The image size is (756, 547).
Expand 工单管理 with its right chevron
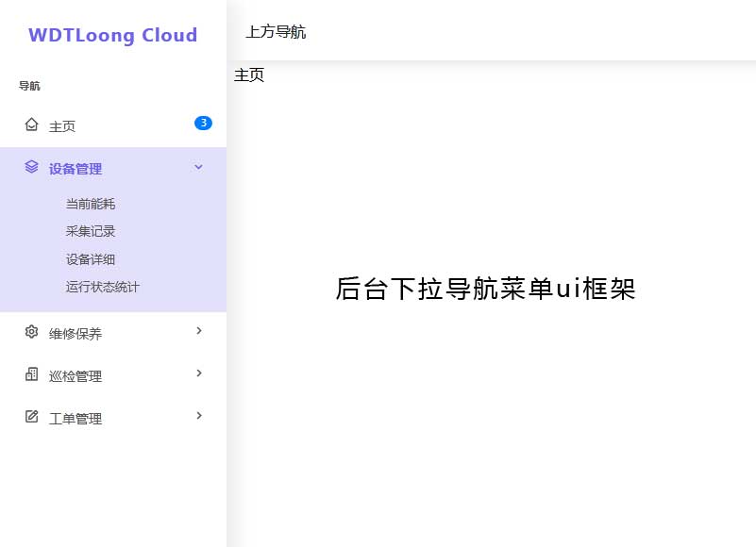coord(198,416)
